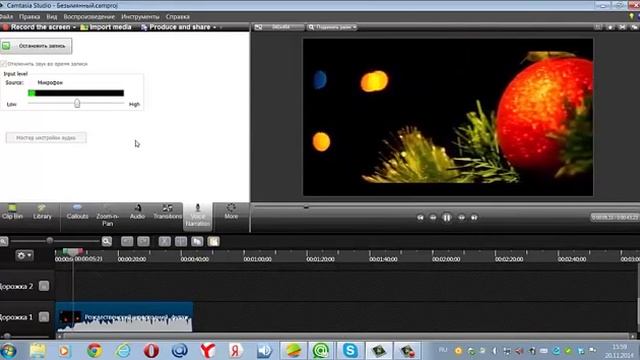Click the timeline redo button
Image resolution: width=640 pixels, height=360 pixels.
143,241
